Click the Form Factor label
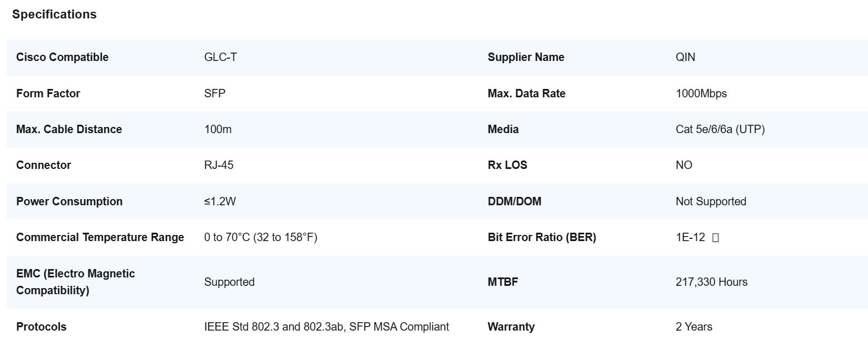 [48, 93]
